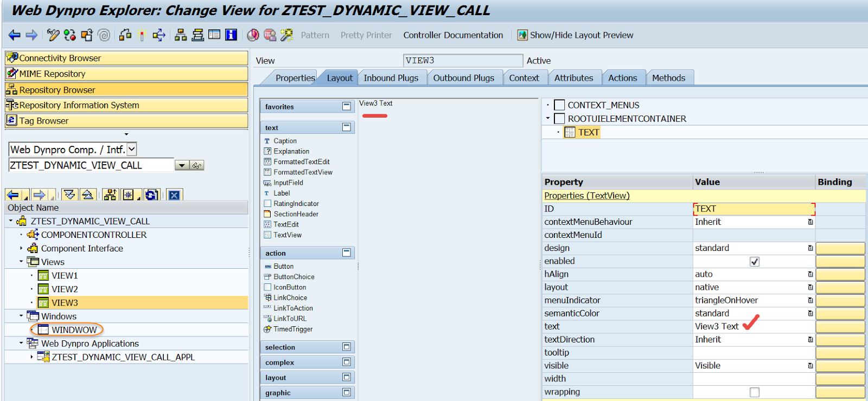Click the wizard magic wand icon

[286, 35]
